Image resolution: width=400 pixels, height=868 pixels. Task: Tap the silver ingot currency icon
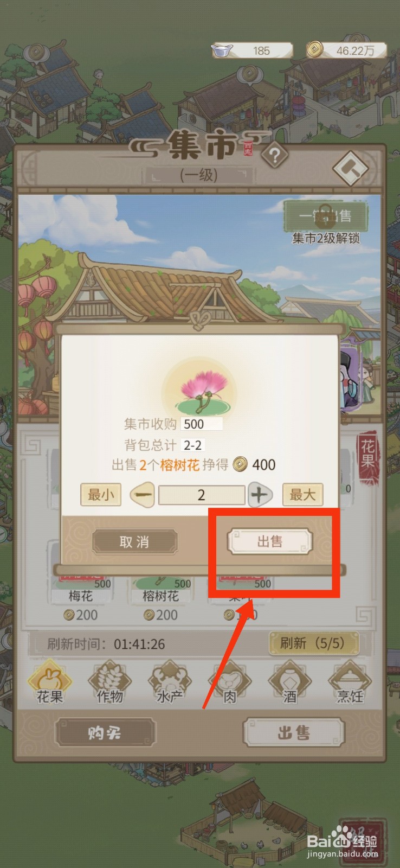(222, 50)
